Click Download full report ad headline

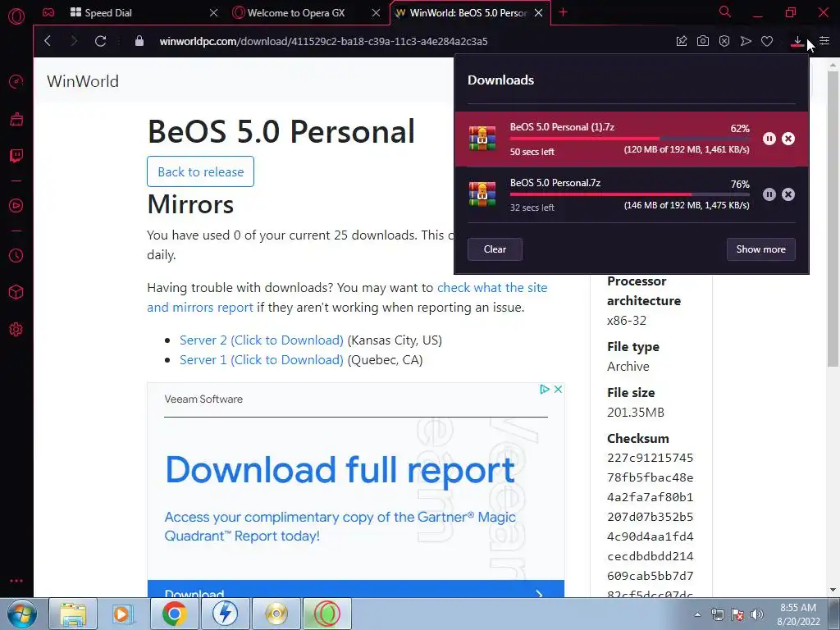[x=340, y=470]
